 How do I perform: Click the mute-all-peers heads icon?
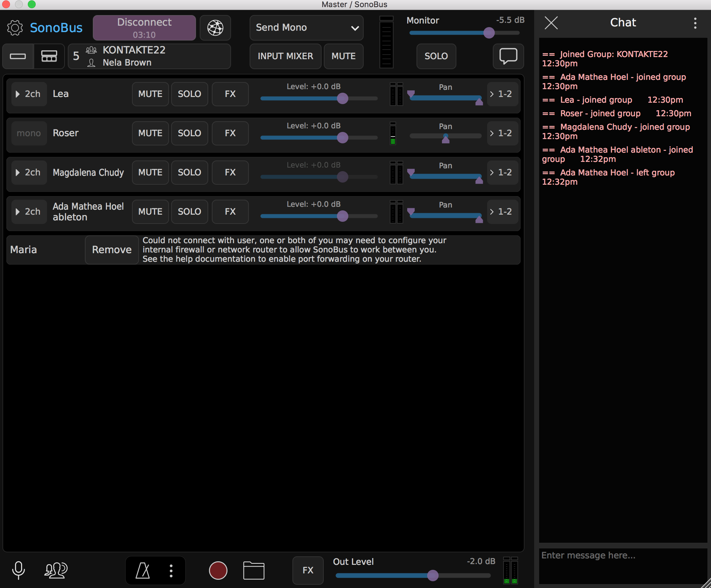(56, 570)
